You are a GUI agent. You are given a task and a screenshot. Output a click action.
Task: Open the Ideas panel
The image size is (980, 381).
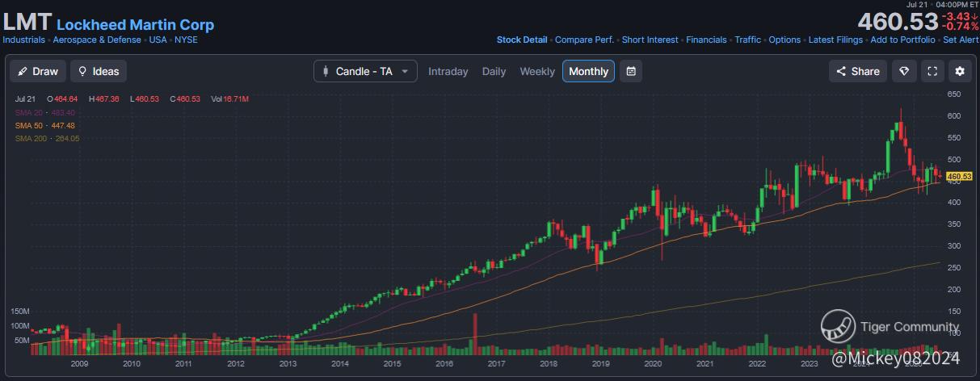[98, 71]
